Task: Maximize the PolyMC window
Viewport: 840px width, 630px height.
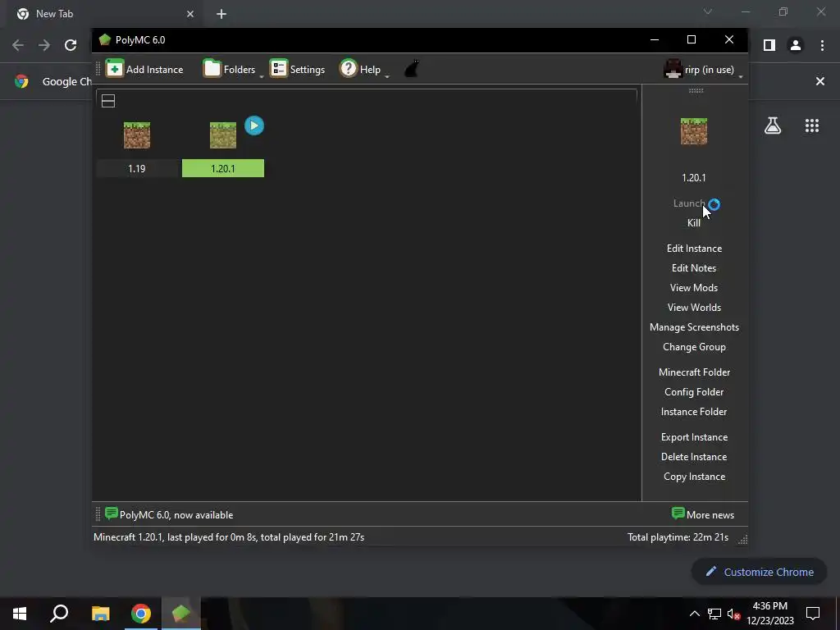Action: (692, 39)
